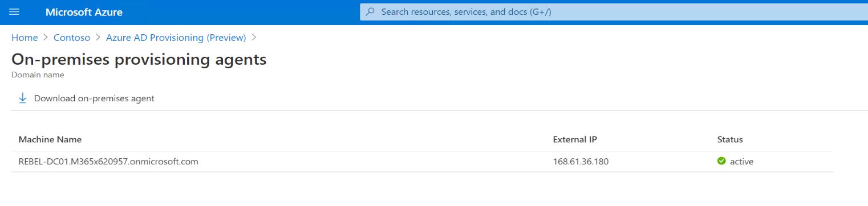
Task: Click the search magnifier icon
Action: pyautogui.click(x=370, y=11)
